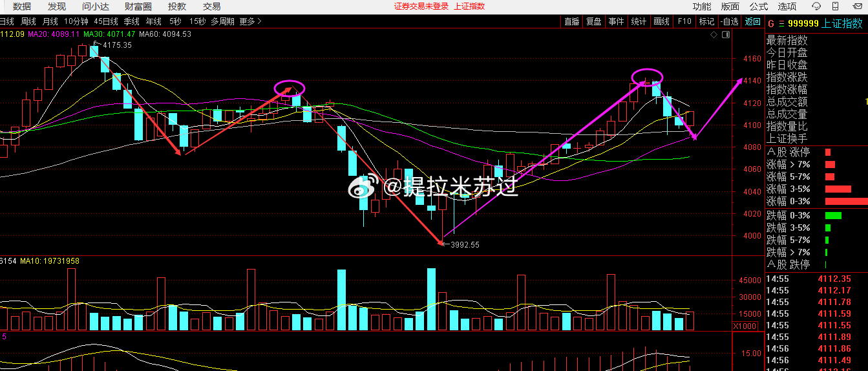Click the red G icon beside stock code
868x371 pixels.
771,24
